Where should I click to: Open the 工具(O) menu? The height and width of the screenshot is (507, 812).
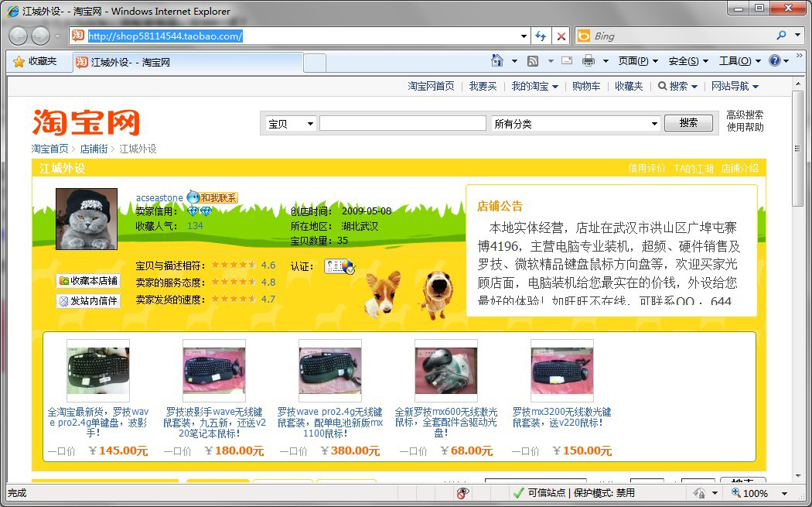tap(739, 61)
